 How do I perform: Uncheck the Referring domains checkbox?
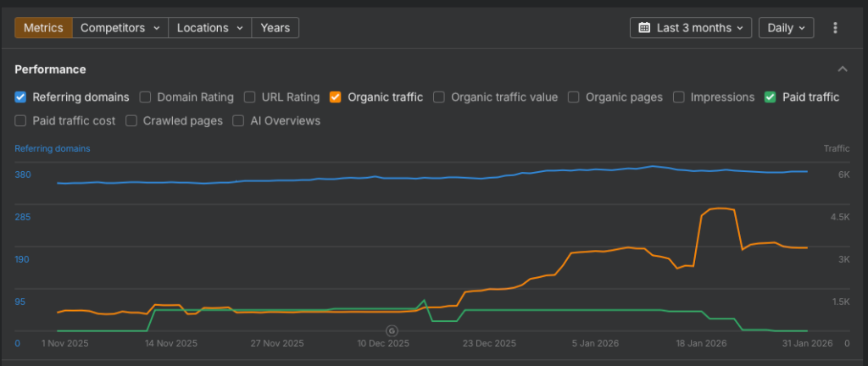click(21, 97)
